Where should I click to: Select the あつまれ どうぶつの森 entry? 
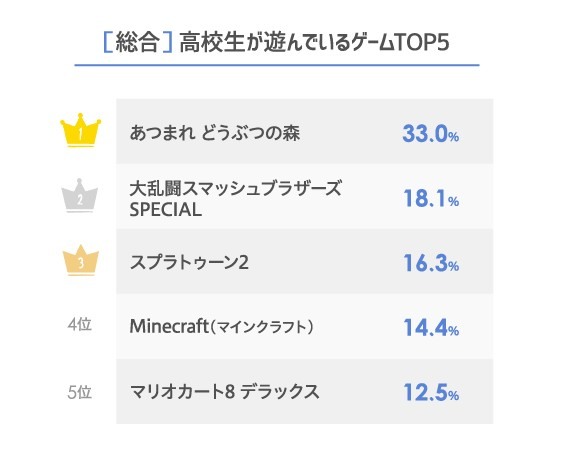tap(215, 133)
